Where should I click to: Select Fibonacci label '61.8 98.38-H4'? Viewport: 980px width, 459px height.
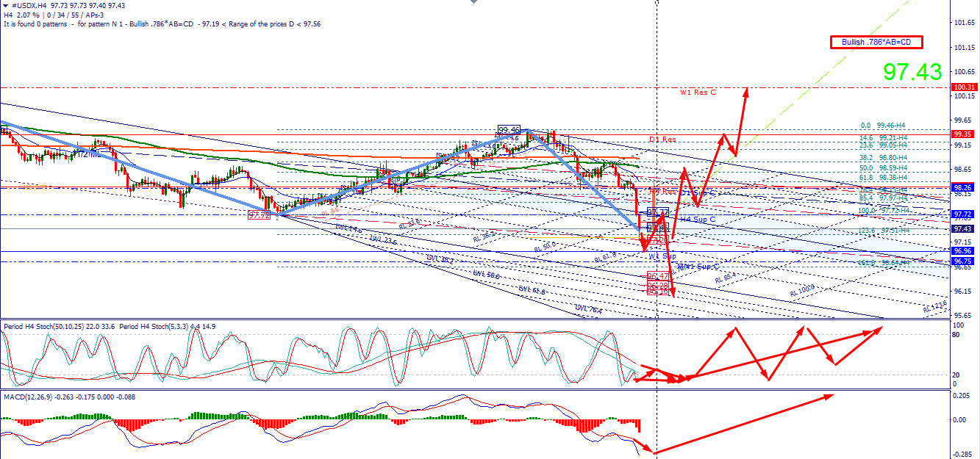882,178
